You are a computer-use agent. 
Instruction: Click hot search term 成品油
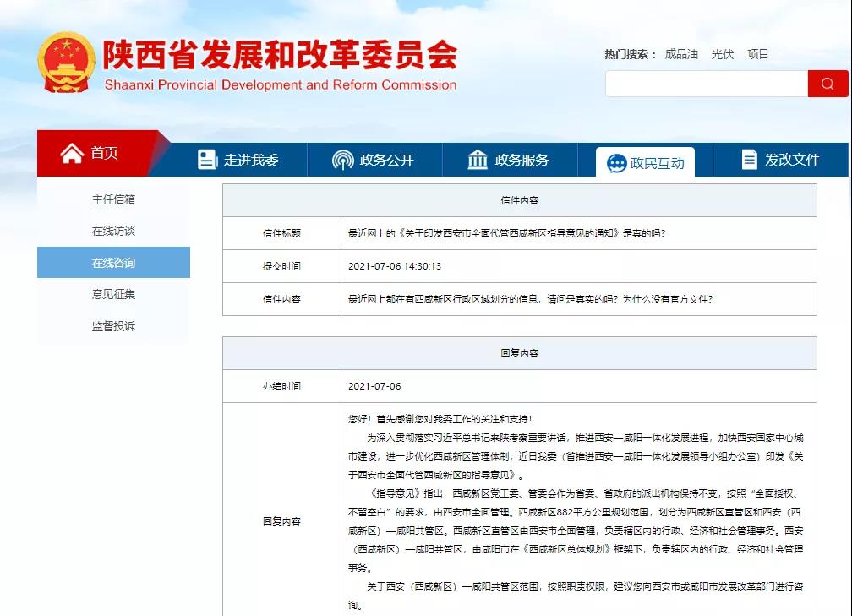coord(681,54)
